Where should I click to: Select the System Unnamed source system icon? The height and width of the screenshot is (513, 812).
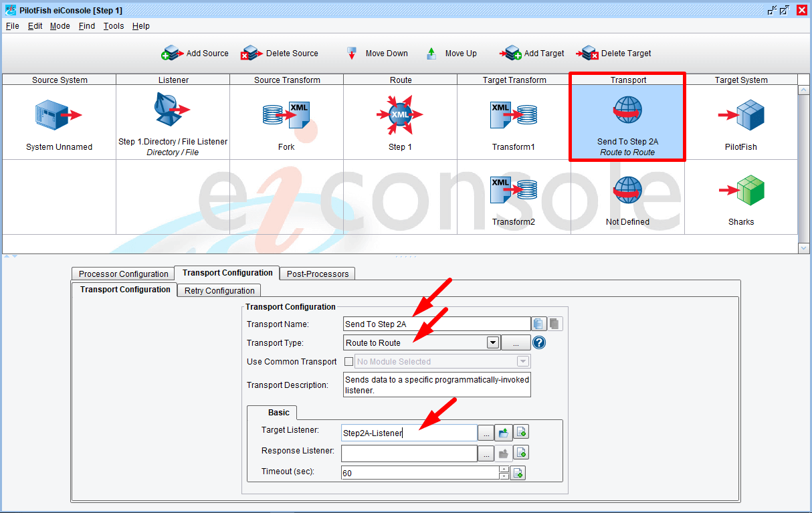point(59,115)
